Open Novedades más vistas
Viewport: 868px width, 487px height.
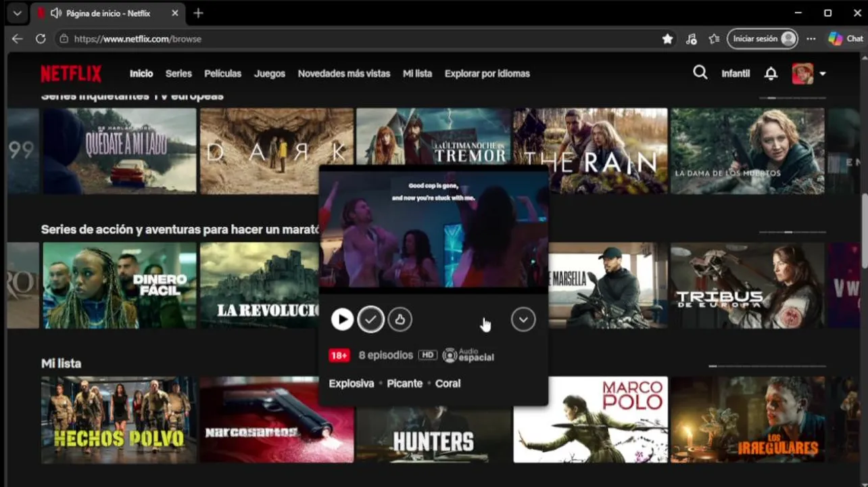tap(344, 73)
